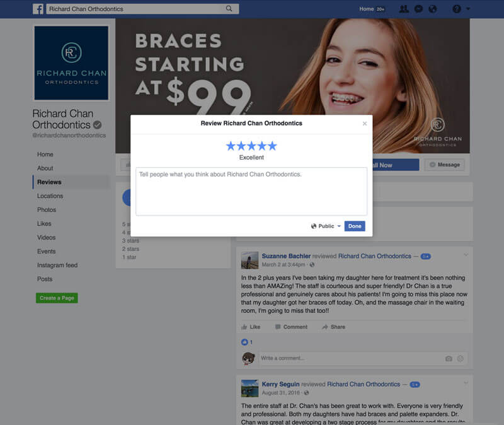This screenshot has width=504, height=425.
Task: Click the Message button
Action: tap(445, 165)
